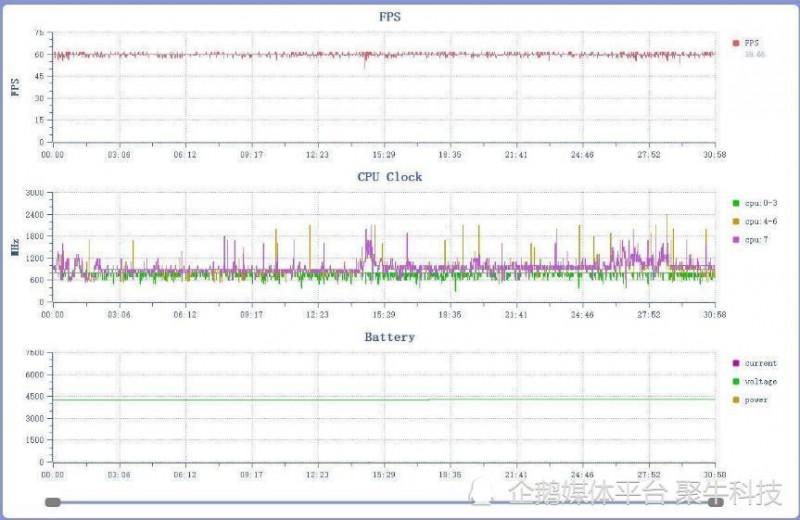Select the FPS chart title
Image resolution: width=800 pixels, height=520 pixels.
(x=390, y=16)
